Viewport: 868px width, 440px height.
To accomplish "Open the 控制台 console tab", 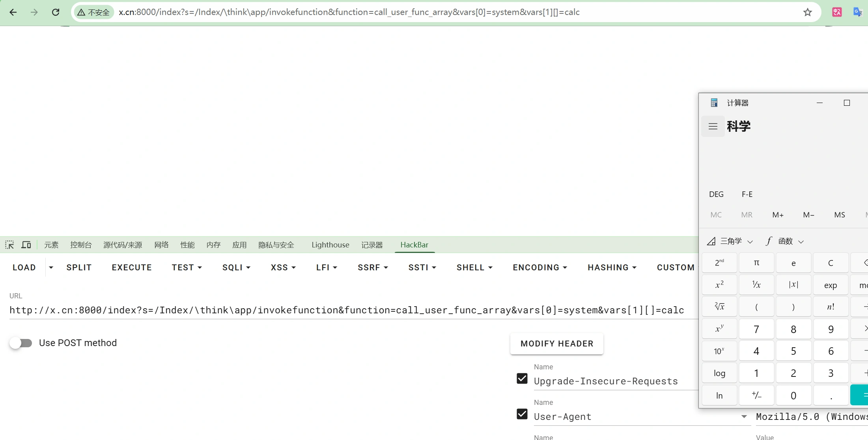I will click(x=81, y=245).
